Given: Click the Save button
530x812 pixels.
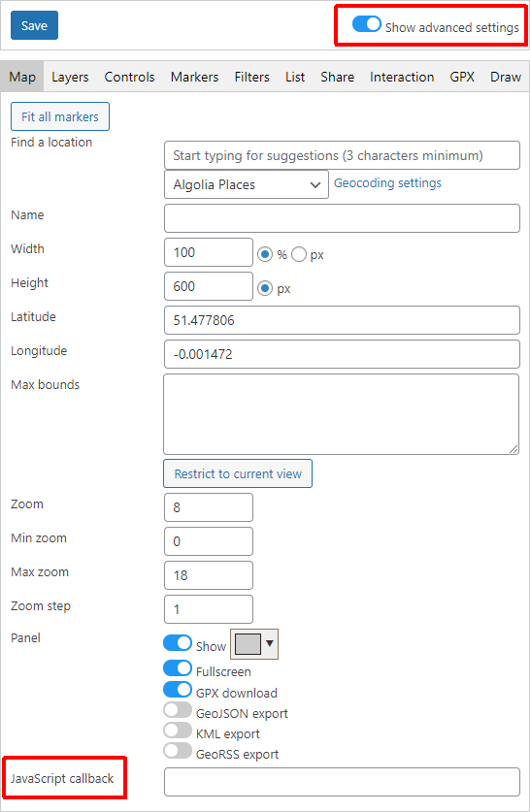Looking at the screenshot, I should pyautogui.click(x=34, y=25).
